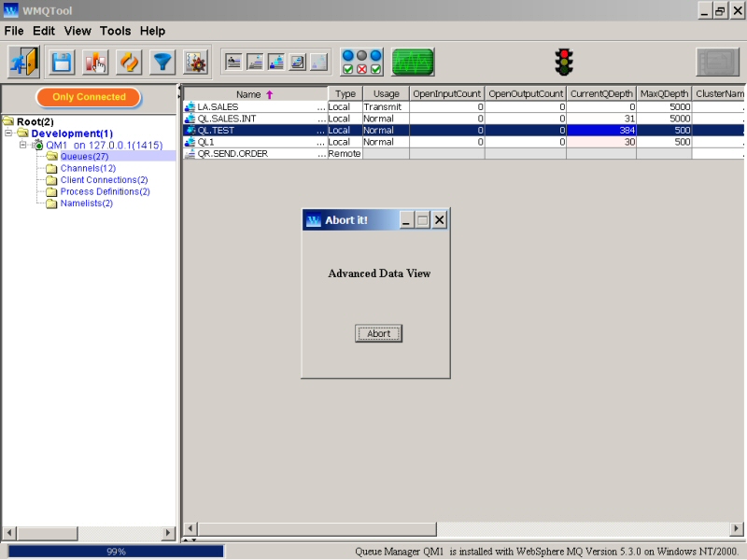747x560 pixels.
Task: Click the tree panel's horizontal scrollbar thumb
Action: coord(48,533)
